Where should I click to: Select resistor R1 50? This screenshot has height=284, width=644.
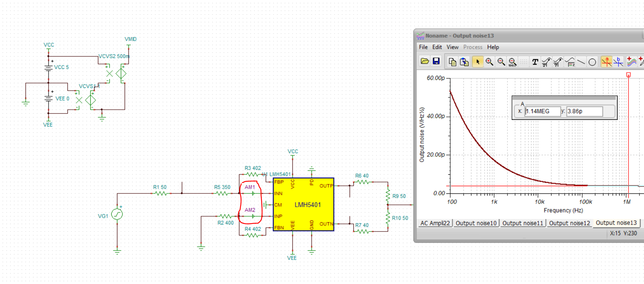pyautogui.click(x=161, y=193)
